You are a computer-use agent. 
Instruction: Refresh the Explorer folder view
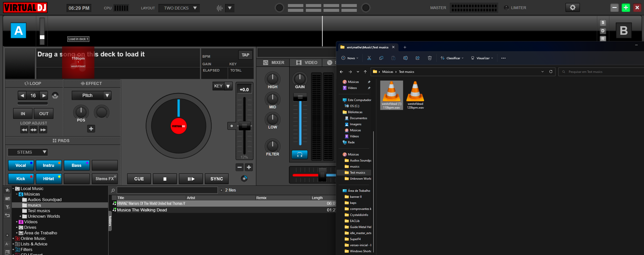[551, 72]
